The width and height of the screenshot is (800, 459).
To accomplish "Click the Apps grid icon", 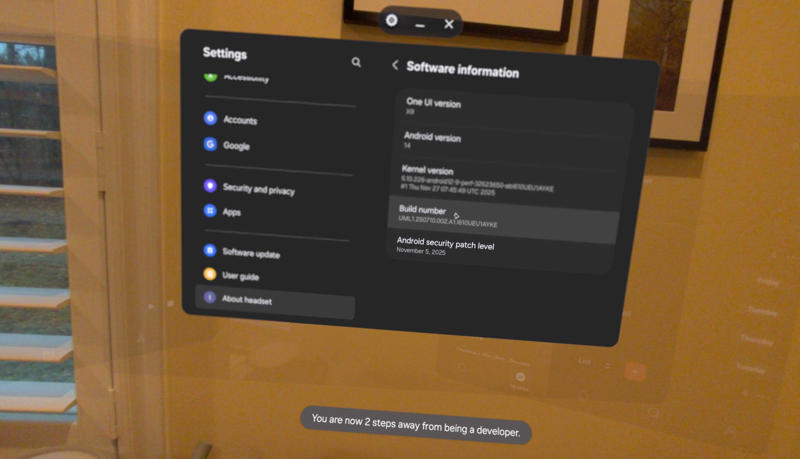I will (x=210, y=210).
